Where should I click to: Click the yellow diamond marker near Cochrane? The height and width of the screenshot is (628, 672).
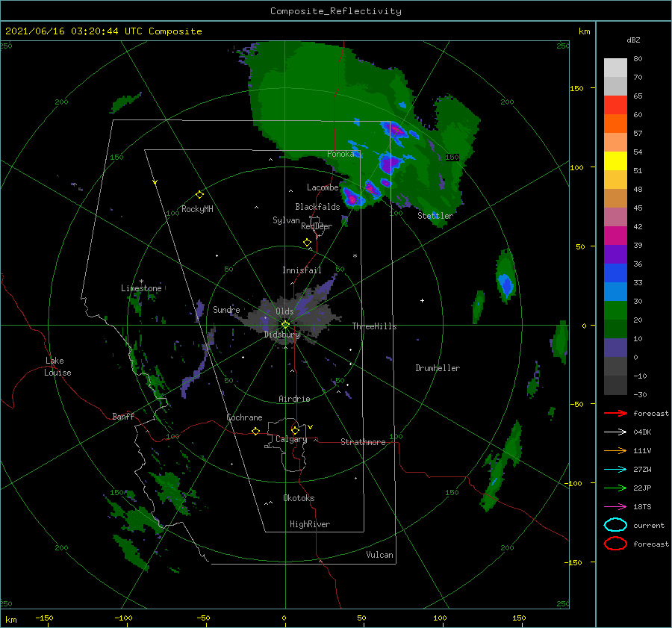click(255, 432)
